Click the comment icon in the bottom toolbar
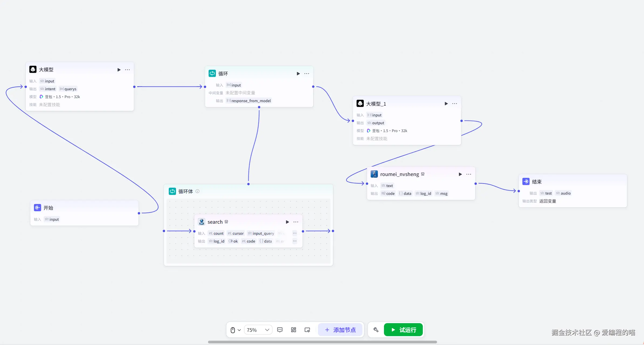The height and width of the screenshot is (345, 644). coord(280,330)
